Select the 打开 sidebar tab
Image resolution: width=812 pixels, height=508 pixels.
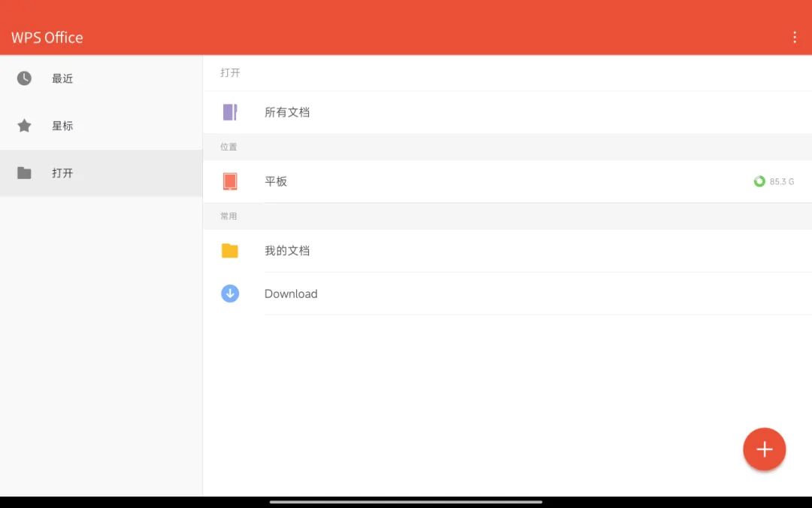(x=101, y=173)
